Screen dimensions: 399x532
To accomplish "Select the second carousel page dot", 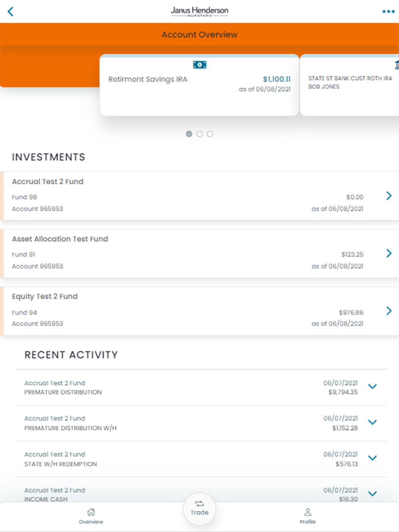I will (x=199, y=134).
